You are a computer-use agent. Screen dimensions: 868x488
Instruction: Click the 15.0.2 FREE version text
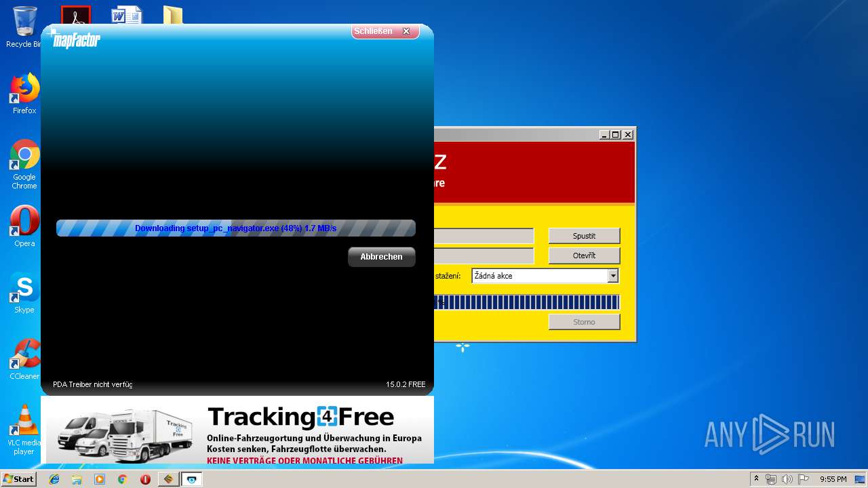(x=406, y=384)
